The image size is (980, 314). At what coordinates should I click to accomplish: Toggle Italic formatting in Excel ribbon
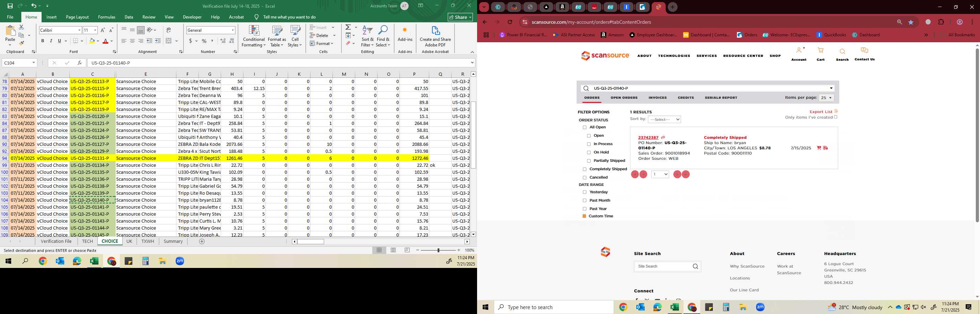51,41
